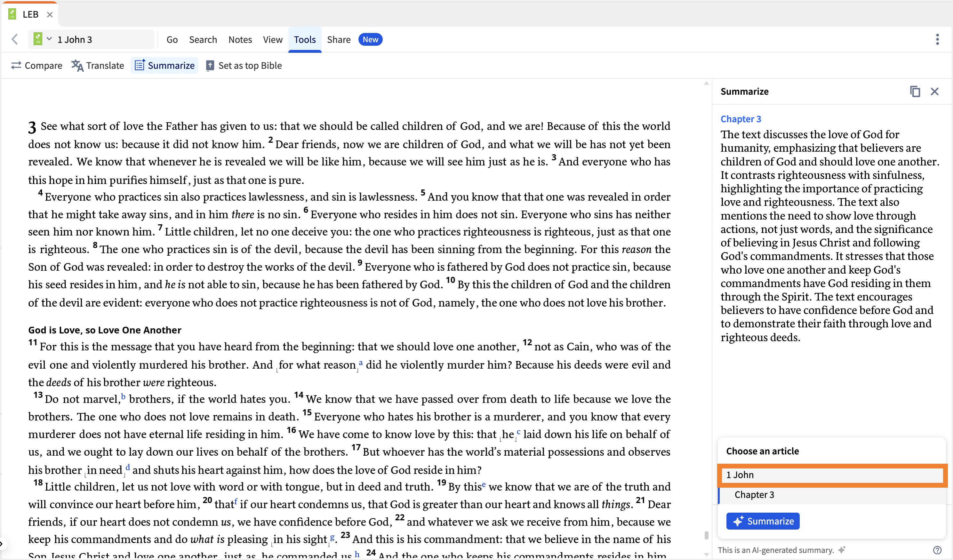
Task: Click the LEB Bible icon in tab
Action: click(x=12, y=14)
